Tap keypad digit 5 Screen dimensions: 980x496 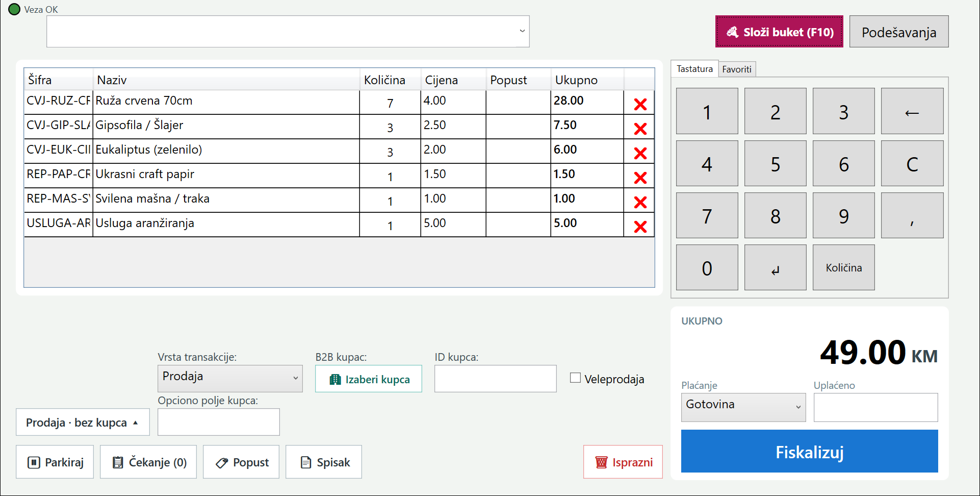[776, 163]
